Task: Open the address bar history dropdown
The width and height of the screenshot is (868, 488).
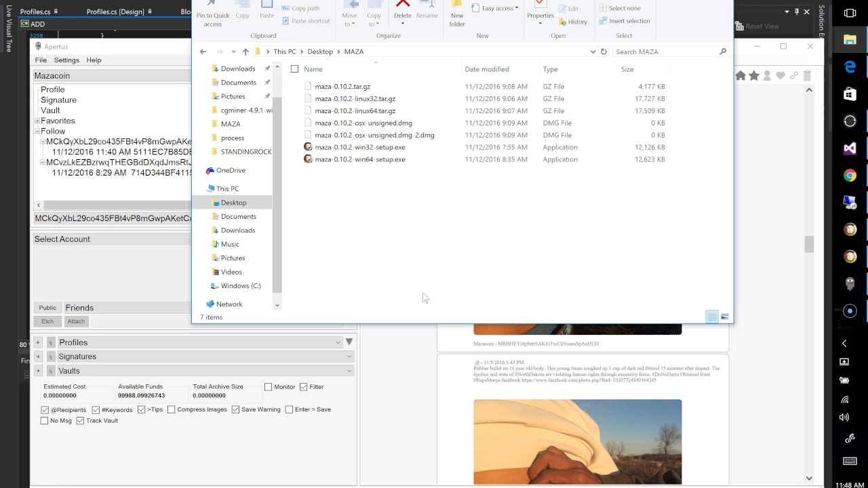Action: click(593, 52)
